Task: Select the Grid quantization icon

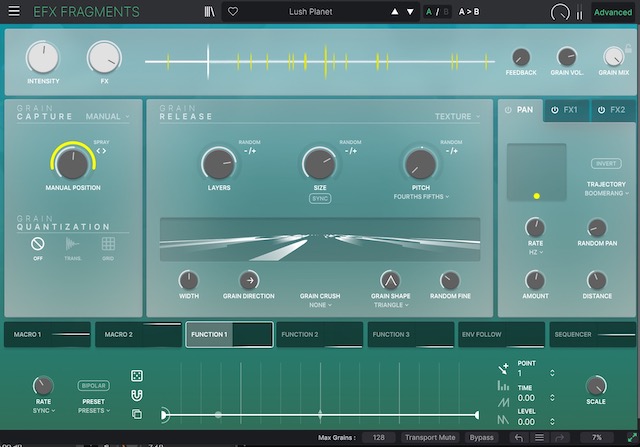Action: tap(108, 243)
